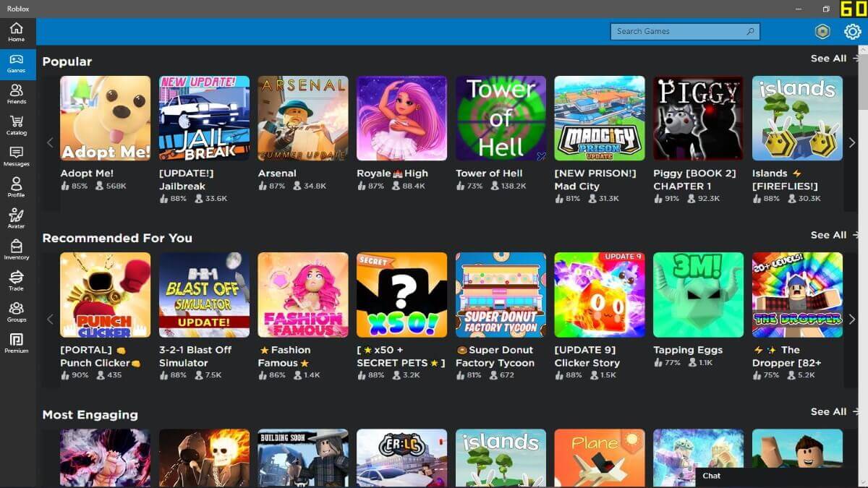Open the Groups sidebar icon
Screen dimensions: 868x488
coord(16,312)
